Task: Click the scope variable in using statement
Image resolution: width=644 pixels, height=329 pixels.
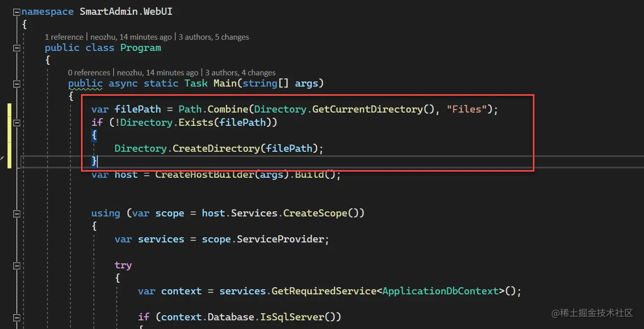Action: click(170, 213)
